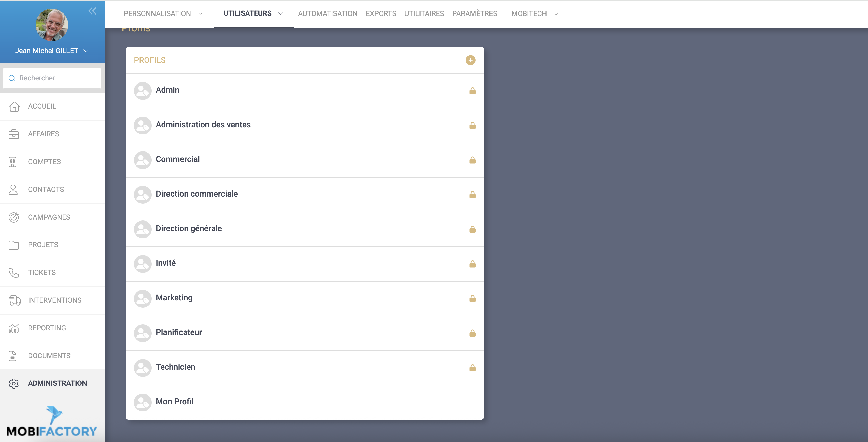Switch to the Automatisation tab
Viewport: 868px width, 442px height.
[328, 14]
